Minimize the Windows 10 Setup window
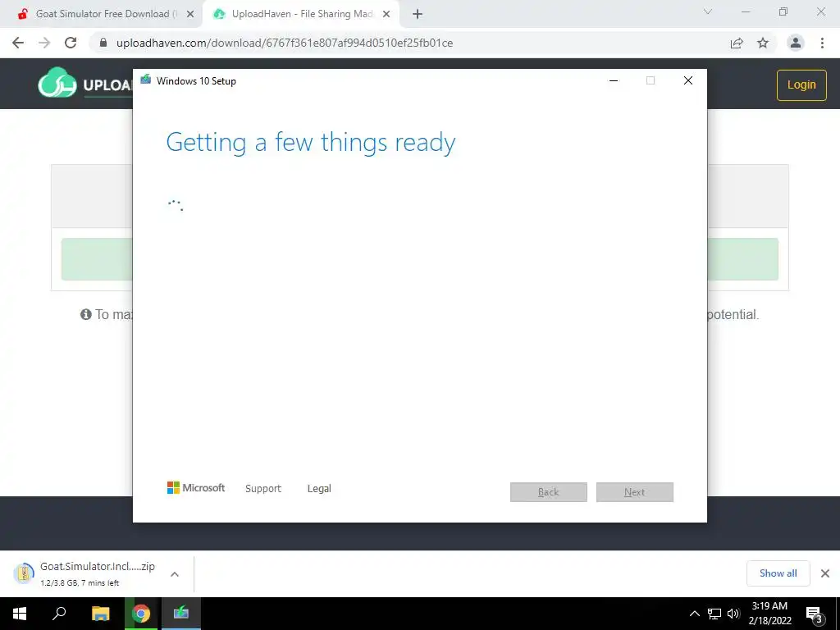The image size is (840, 630). coord(614,80)
